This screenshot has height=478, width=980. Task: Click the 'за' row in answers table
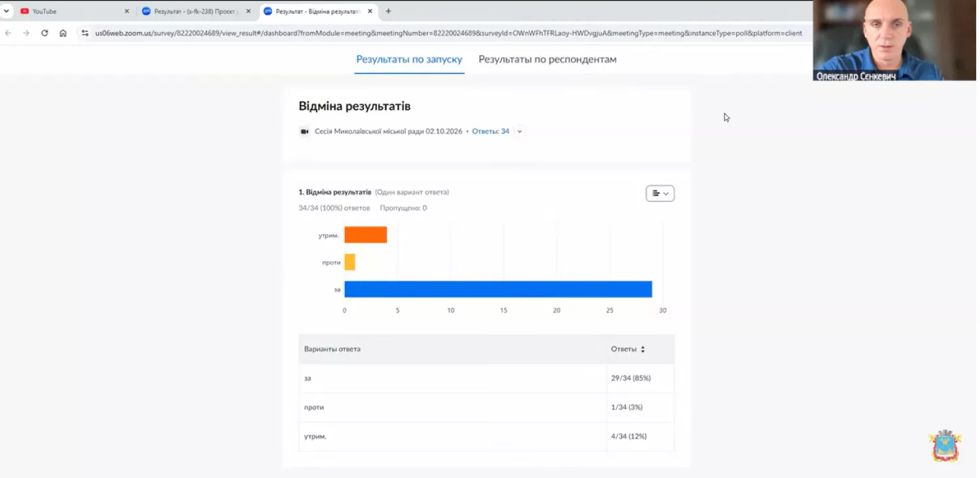click(x=486, y=378)
